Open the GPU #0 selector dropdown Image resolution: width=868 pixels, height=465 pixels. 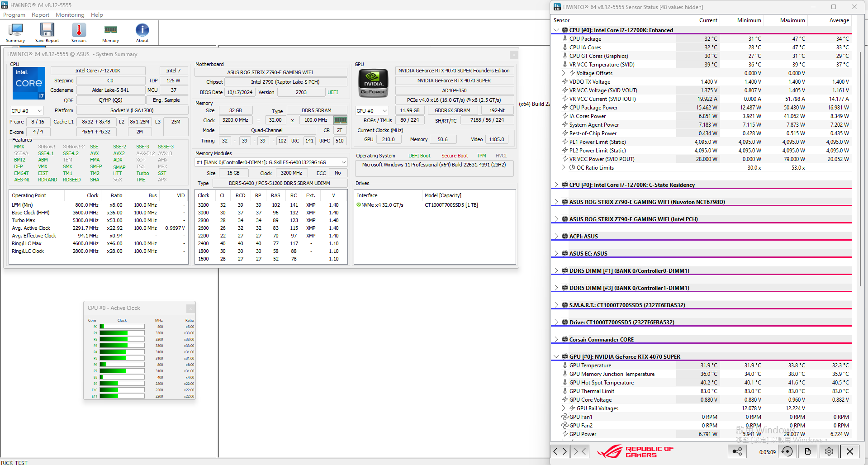(x=372, y=111)
